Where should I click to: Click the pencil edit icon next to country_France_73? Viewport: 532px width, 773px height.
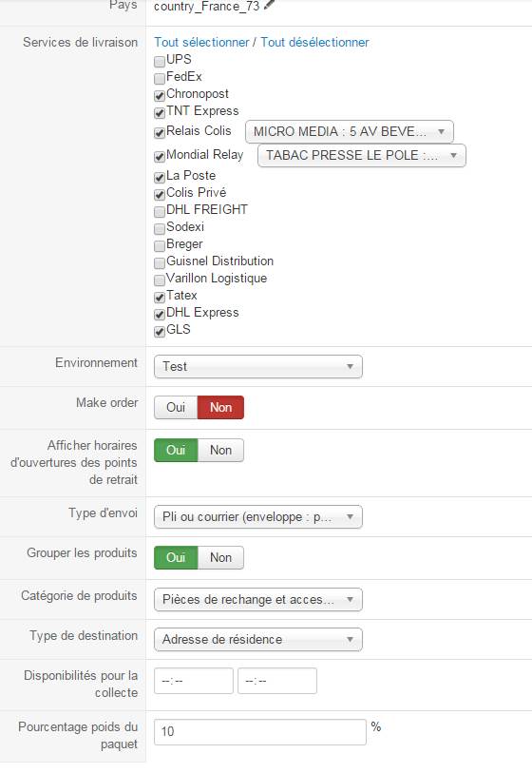click(x=270, y=5)
